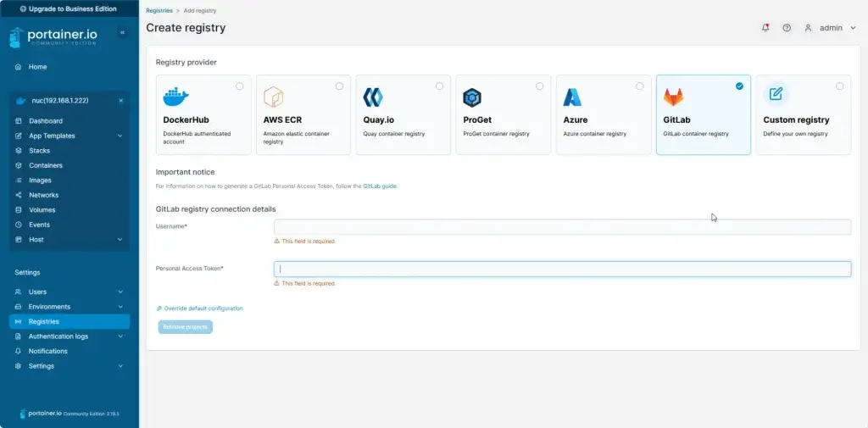Click the Portainer.io logo
868x428 pixels.
click(53, 37)
